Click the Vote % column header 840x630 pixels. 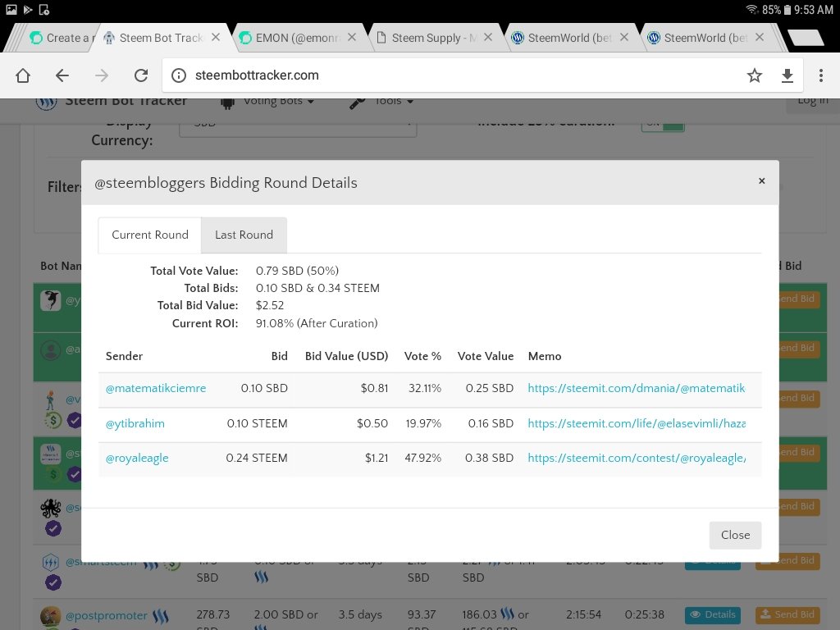[422, 356]
